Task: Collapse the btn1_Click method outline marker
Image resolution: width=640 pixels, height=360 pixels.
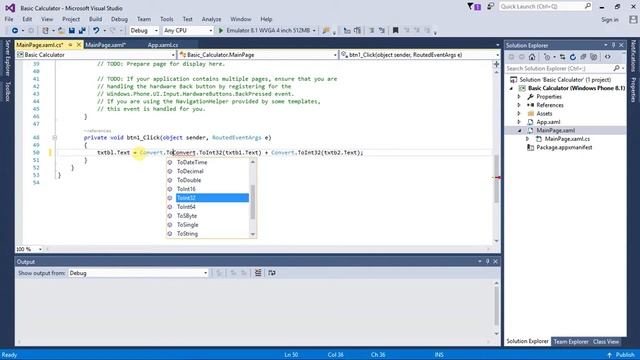Action: pos(54,138)
